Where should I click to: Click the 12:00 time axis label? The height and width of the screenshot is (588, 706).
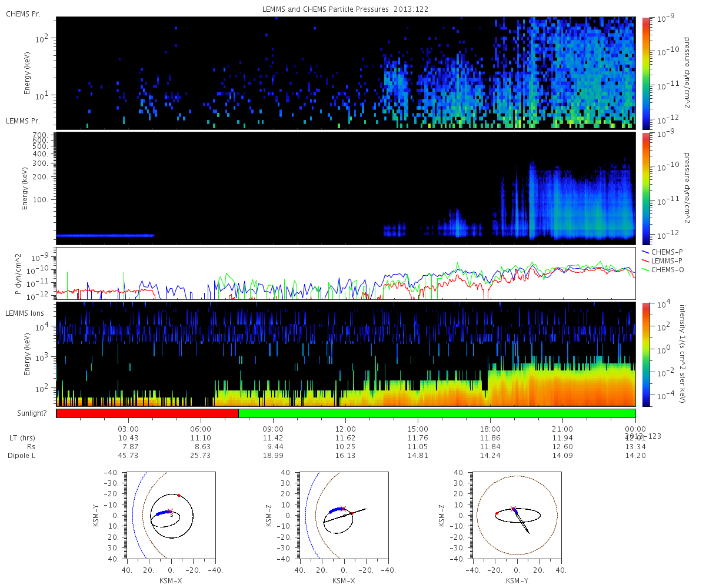(345, 429)
